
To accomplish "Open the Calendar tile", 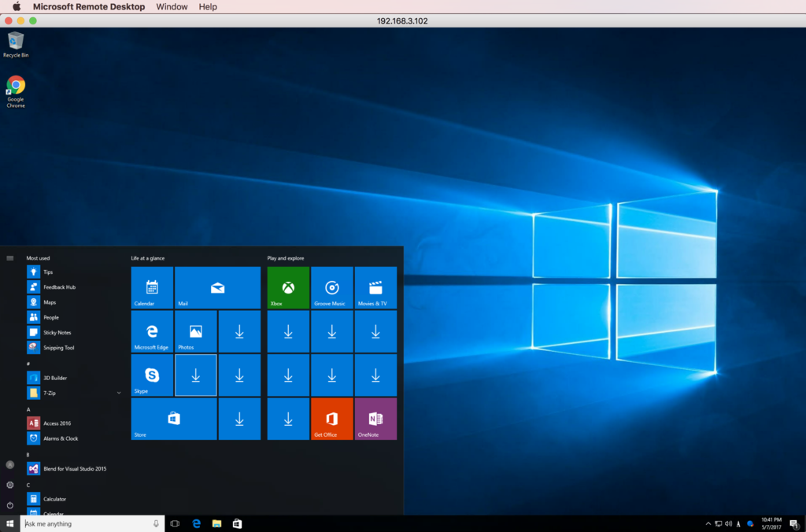I will click(152, 287).
